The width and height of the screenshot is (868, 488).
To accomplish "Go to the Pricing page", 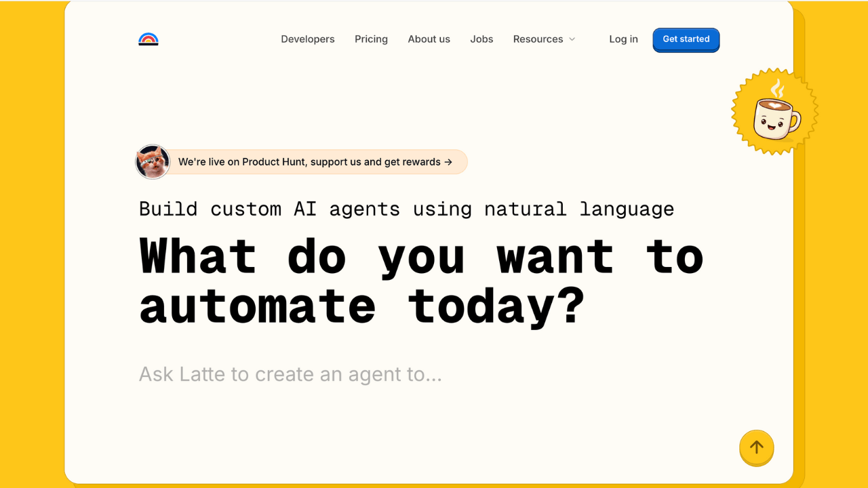I will 371,39.
